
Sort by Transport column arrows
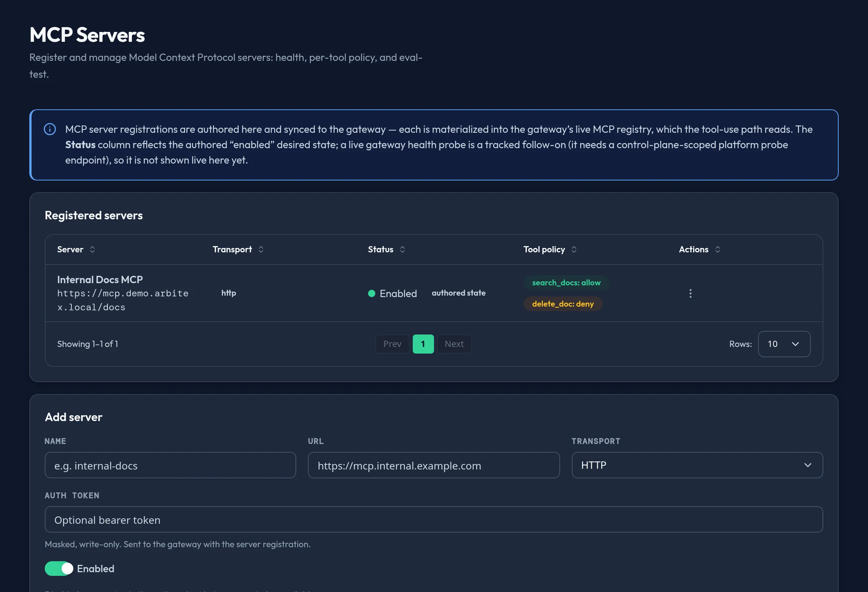(x=261, y=249)
